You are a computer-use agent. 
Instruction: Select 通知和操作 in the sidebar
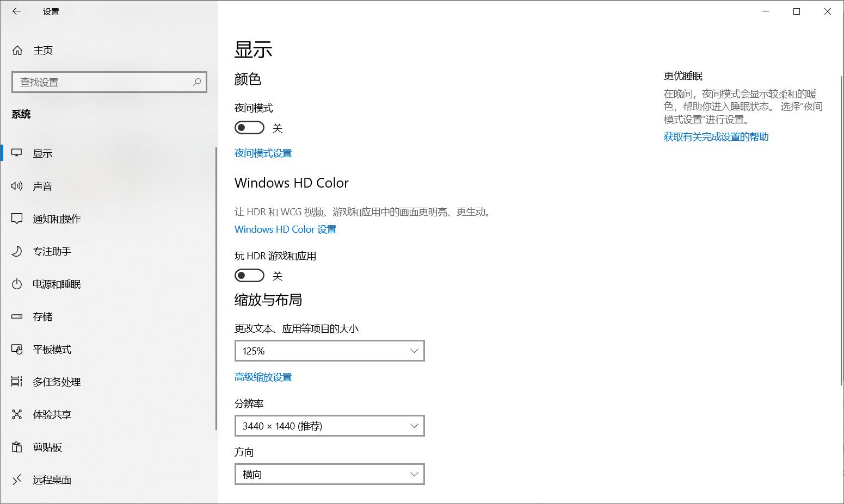tap(57, 219)
